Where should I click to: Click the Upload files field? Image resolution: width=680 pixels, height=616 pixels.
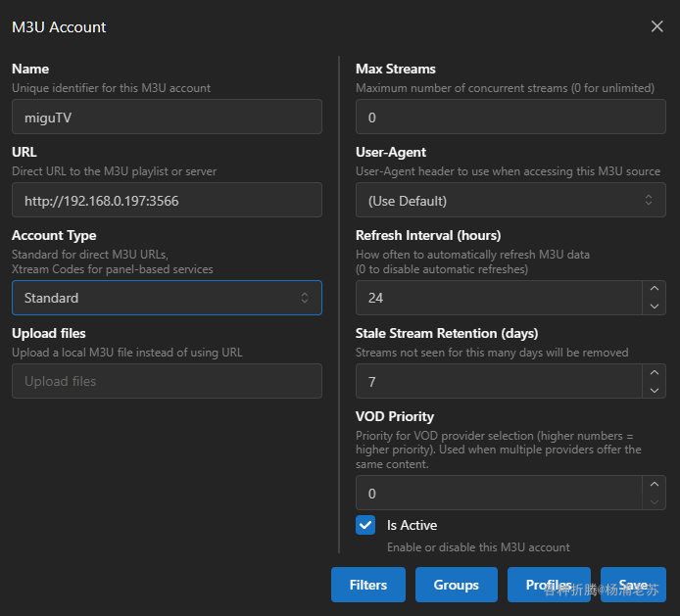pos(167,381)
